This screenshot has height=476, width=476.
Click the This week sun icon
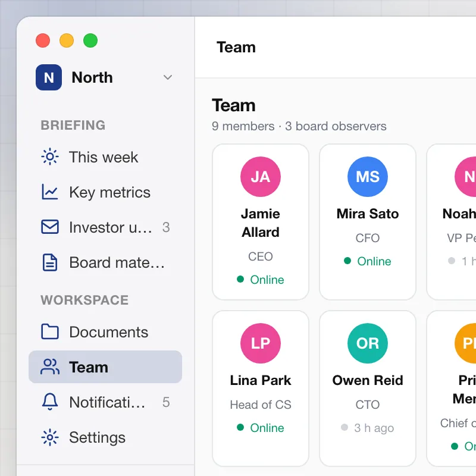pos(50,157)
